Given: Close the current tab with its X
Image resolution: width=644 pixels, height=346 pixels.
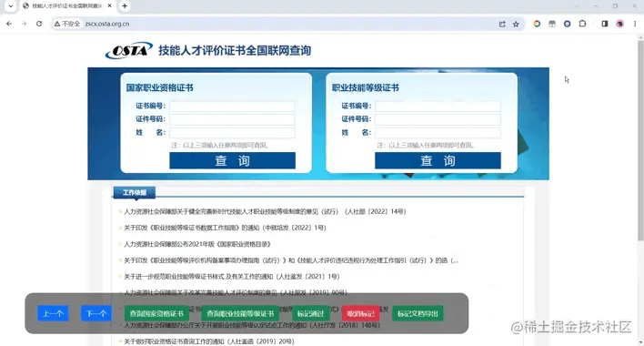Looking at the screenshot, I should point(110,5).
